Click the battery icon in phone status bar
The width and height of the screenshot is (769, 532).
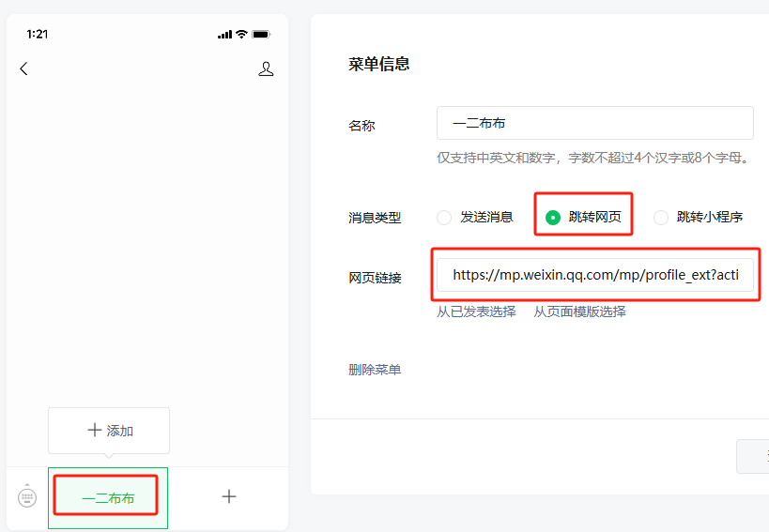click(x=260, y=34)
